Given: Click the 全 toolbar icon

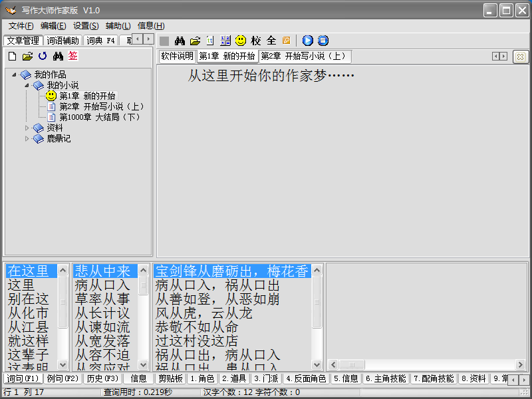Looking at the screenshot, I should (x=271, y=41).
